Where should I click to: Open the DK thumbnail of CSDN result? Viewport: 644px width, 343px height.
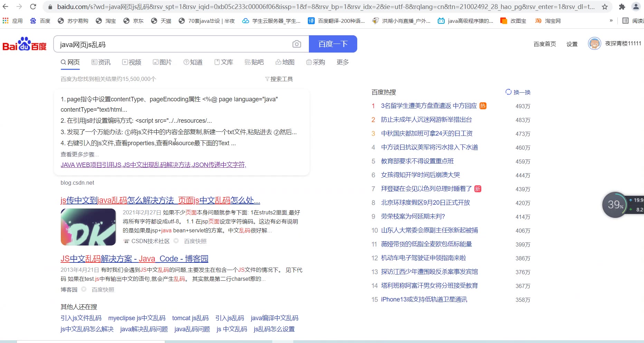pos(88,227)
